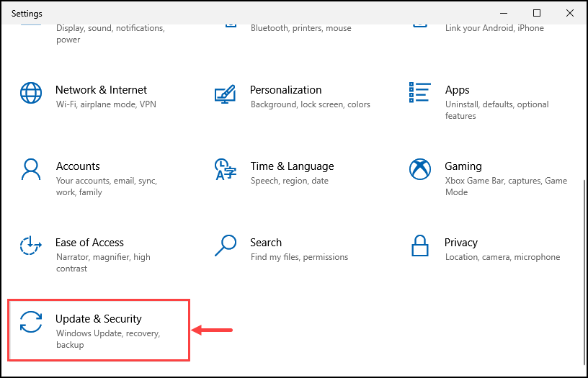Open the Gaming Xbox icon
This screenshot has width=588, height=378.
(419, 169)
